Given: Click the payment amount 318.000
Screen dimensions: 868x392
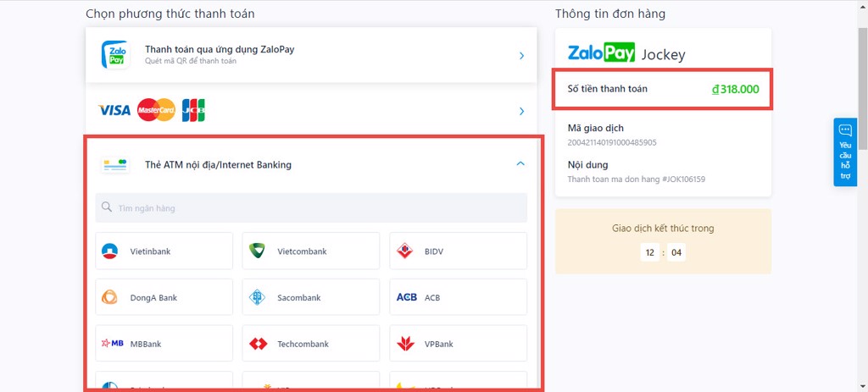Looking at the screenshot, I should [735, 89].
